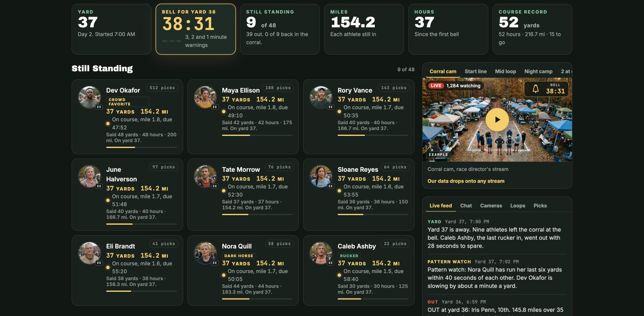Screen dimensions: 644x316
Task: Open the Loops tab
Action: pos(518,206)
